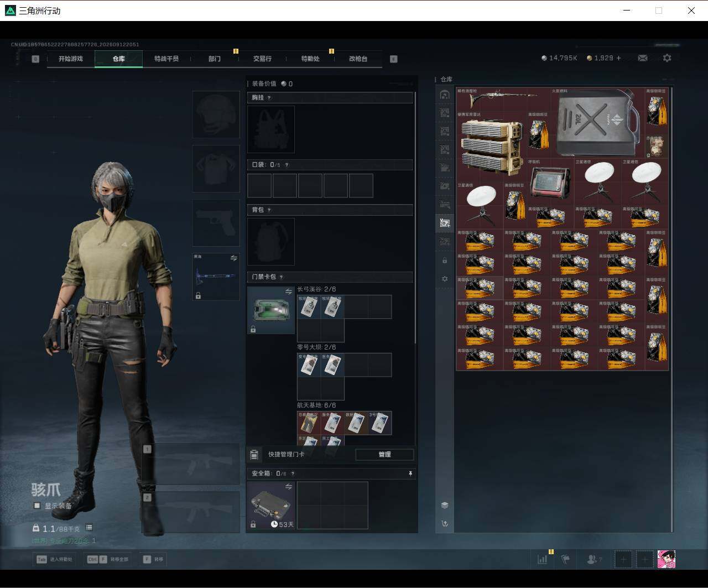Viewport: 708px width, 588px height.
Task: Select the green keycard case thumbnail
Action: [271, 310]
